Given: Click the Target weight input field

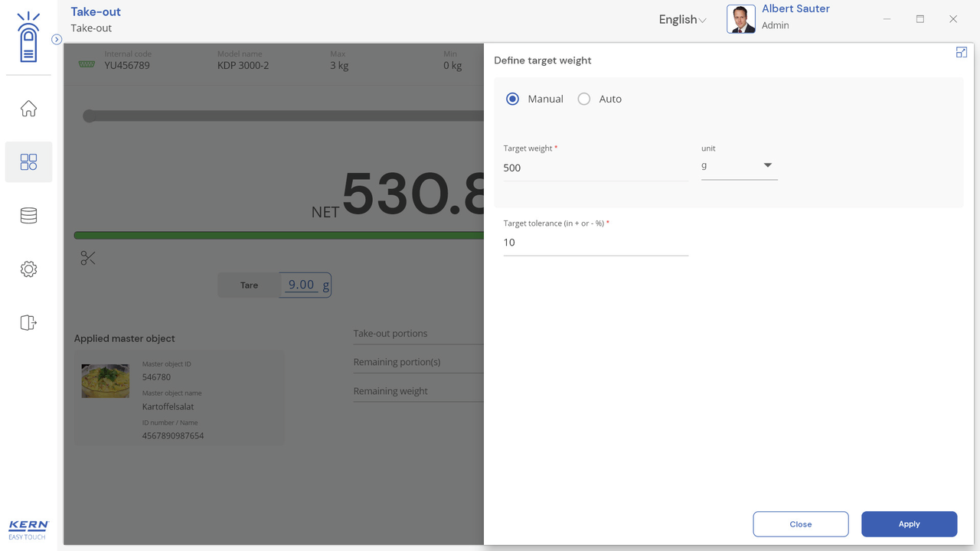Looking at the screenshot, I should click(x=596, y=168).
